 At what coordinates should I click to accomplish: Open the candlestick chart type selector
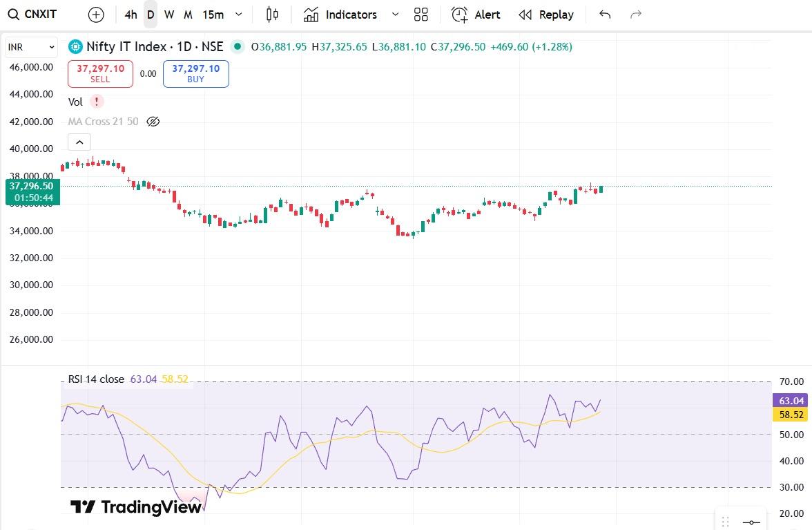click(x=272, y=15)
